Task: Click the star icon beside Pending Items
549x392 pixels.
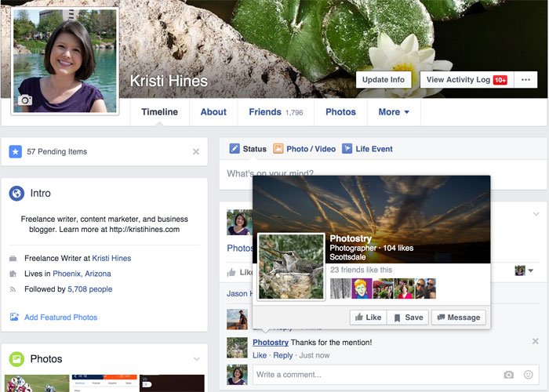Action: pos(16,151)
